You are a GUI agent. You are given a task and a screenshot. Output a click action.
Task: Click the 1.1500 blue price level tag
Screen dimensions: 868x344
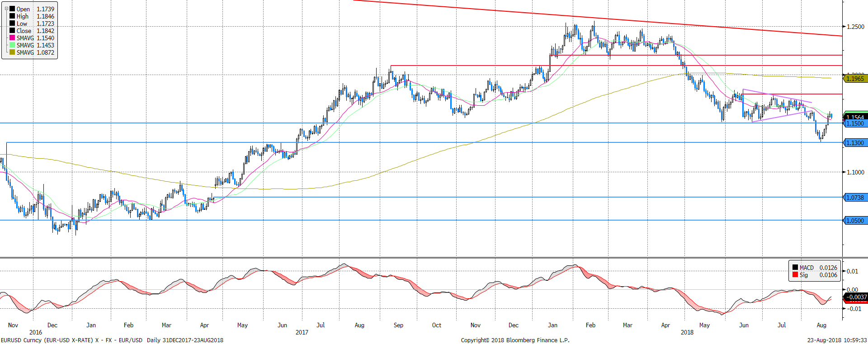855,123
